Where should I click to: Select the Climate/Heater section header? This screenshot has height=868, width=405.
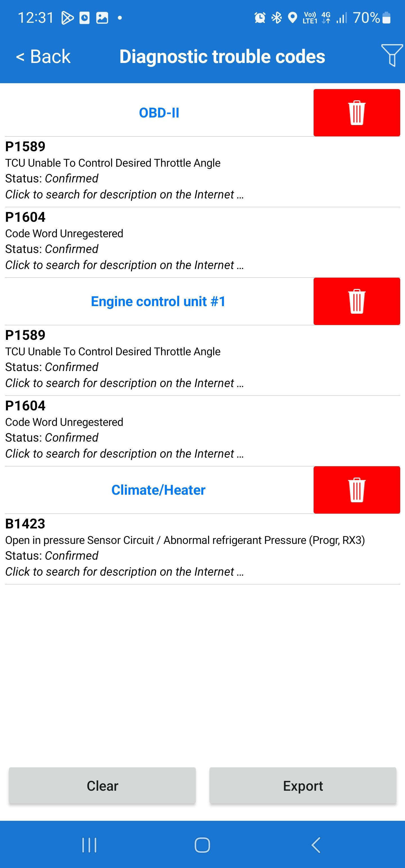click(x=158, y=490)
